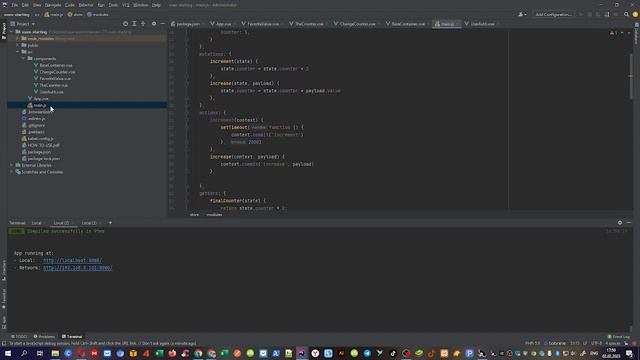Screen dimensions: 640x360
Task: Open Code menu
Action: (x=70, y=5)
